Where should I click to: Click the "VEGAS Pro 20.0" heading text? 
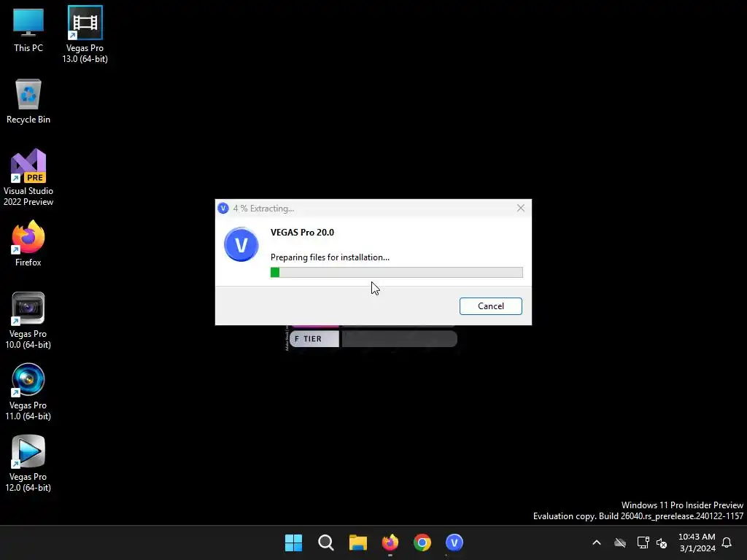point(302,233)
